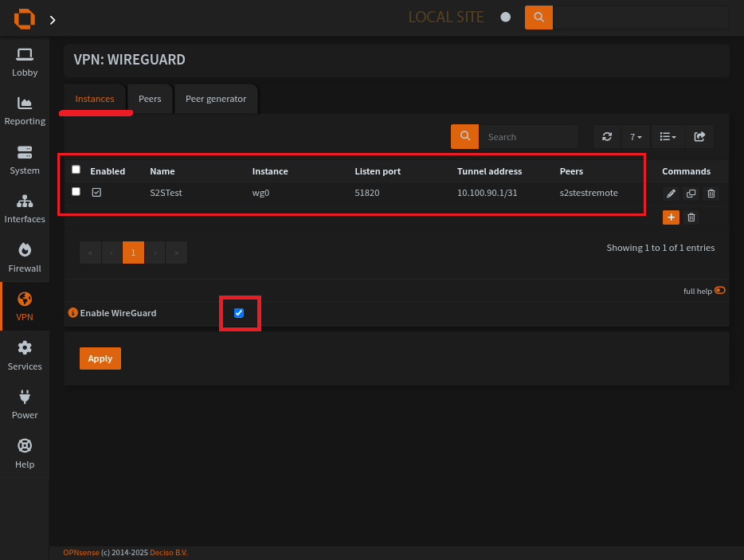
Task: Toggle the Enabled checkbox for S2STest
Action: pos(97,192)
